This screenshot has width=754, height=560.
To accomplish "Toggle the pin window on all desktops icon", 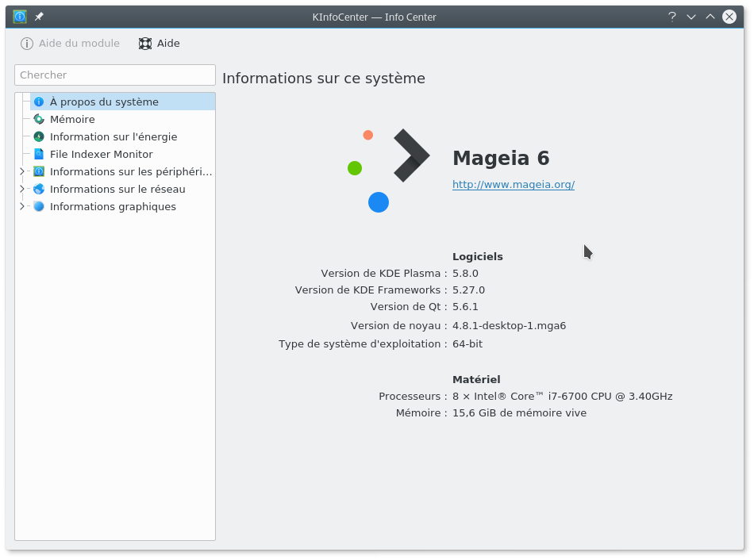I will (39, 17).
